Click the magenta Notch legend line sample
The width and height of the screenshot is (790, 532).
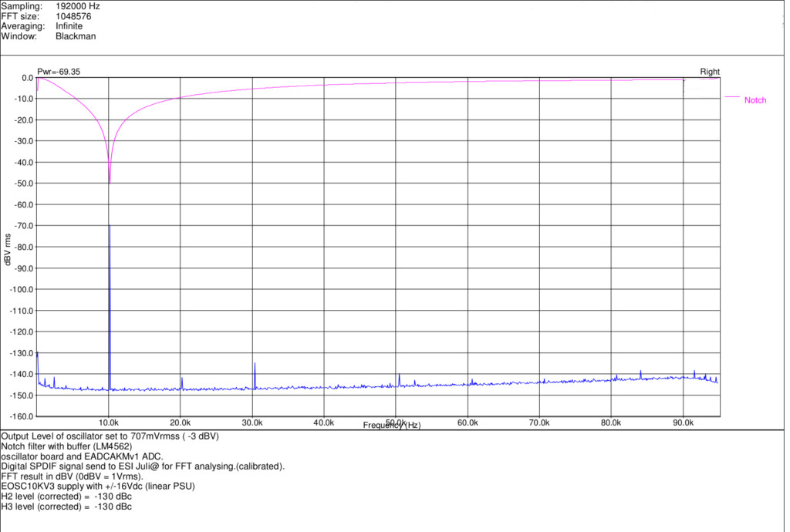coord(733,96)
